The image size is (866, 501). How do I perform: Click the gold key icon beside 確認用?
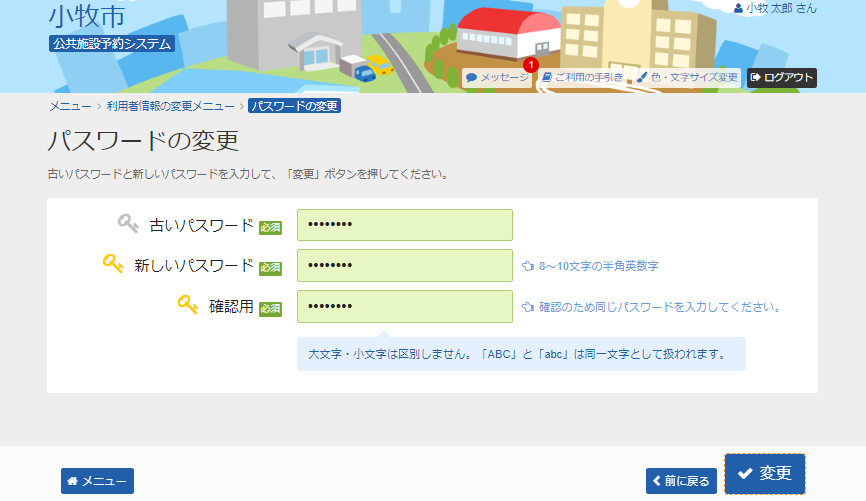pyautogui.click(x=188, y=305)
